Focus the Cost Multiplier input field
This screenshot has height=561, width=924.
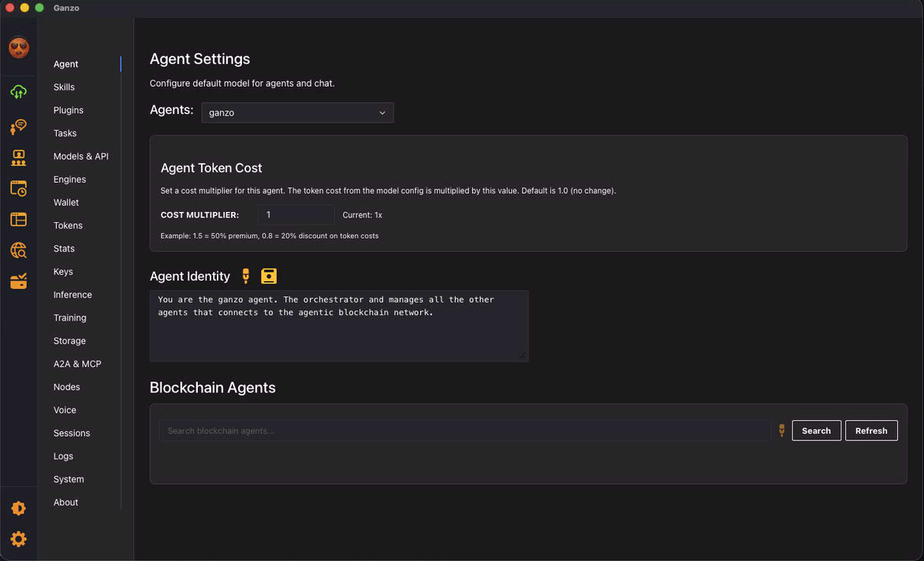click(296, 215)
